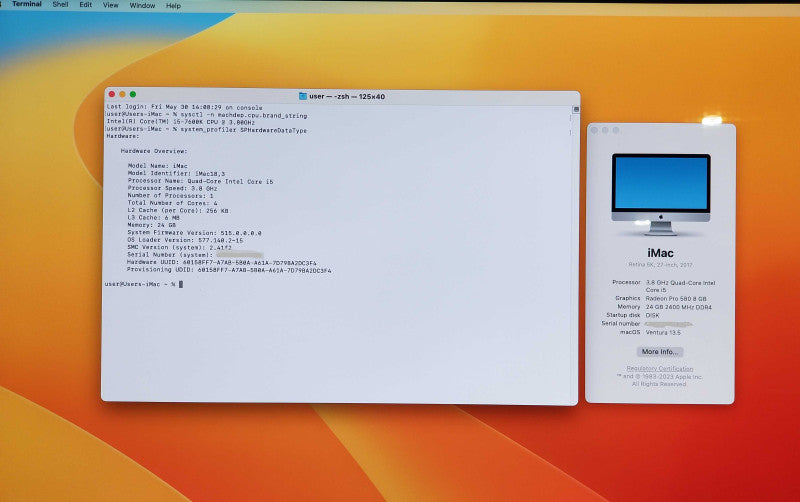Minimize the Terminal window with yellow button

(x=122, y=94)
